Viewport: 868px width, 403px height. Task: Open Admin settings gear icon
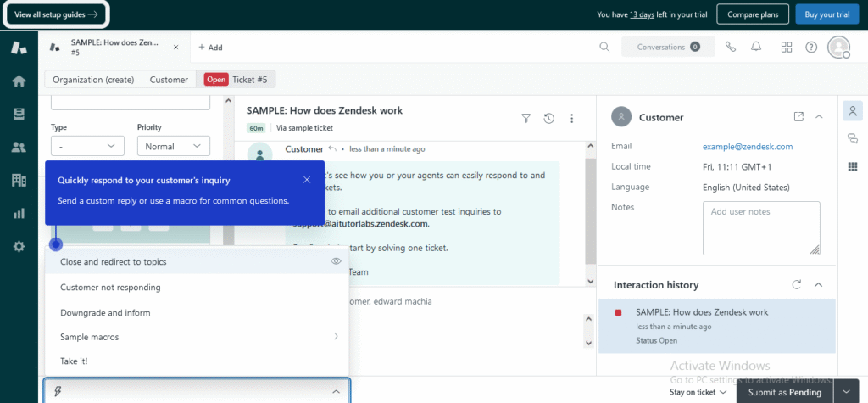click(19, 247)
